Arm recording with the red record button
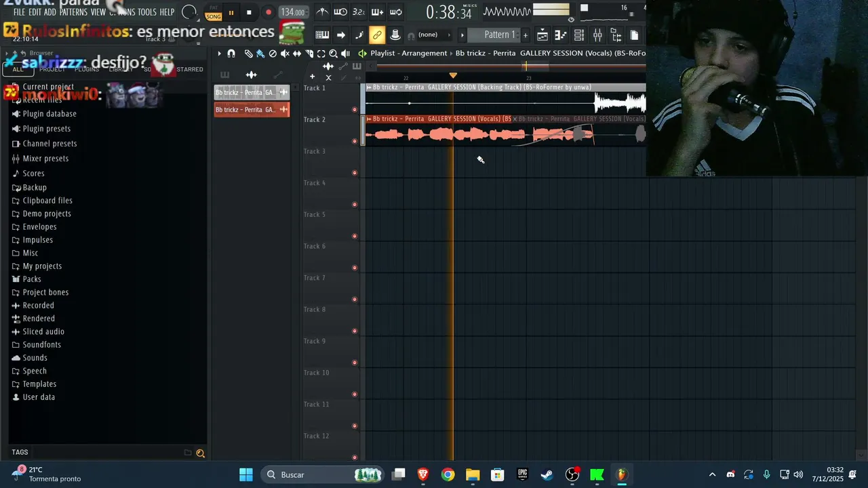This screenshot has height=488, width=868. 269,12
